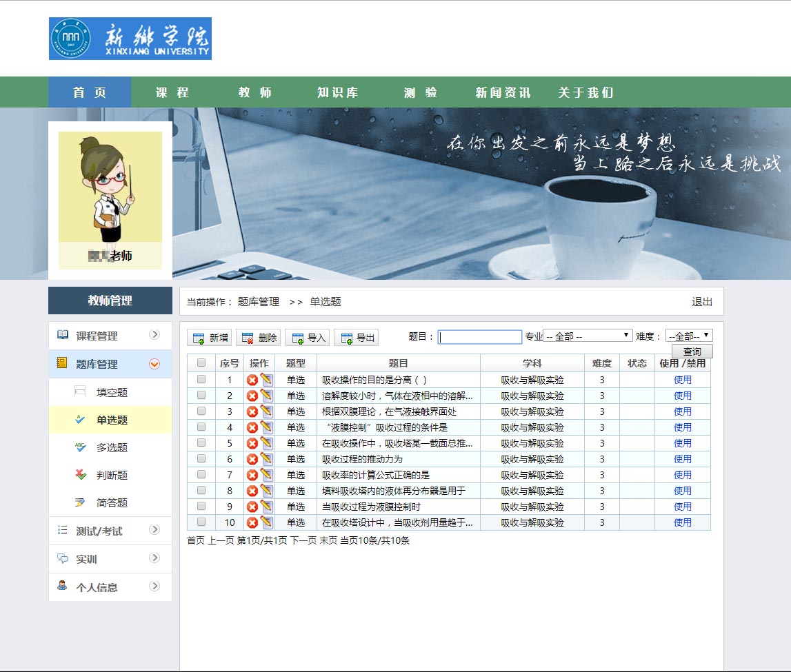Click the 查询 (search) button
Screen dimensions: 791x672
(692, 352)
